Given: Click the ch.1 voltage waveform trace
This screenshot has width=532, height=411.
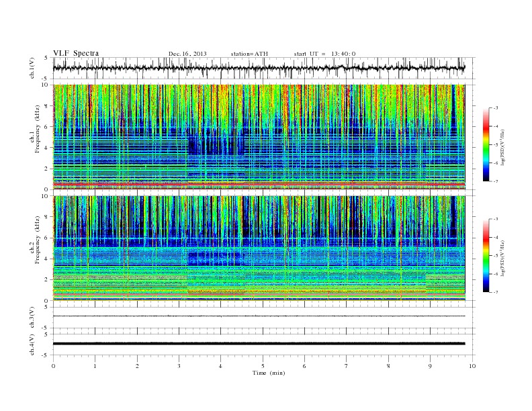Looking at the screenshot, I should click(x=259, y=68).
